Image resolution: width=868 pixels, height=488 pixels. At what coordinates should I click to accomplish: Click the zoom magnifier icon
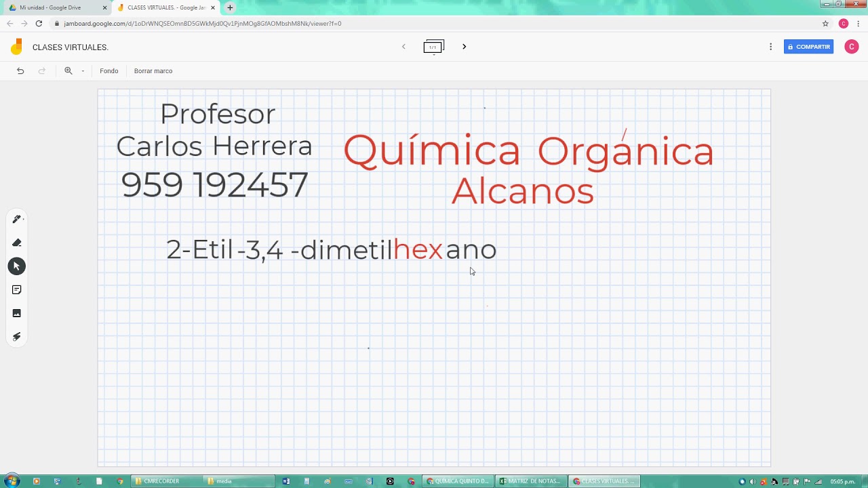click(68, 71)
